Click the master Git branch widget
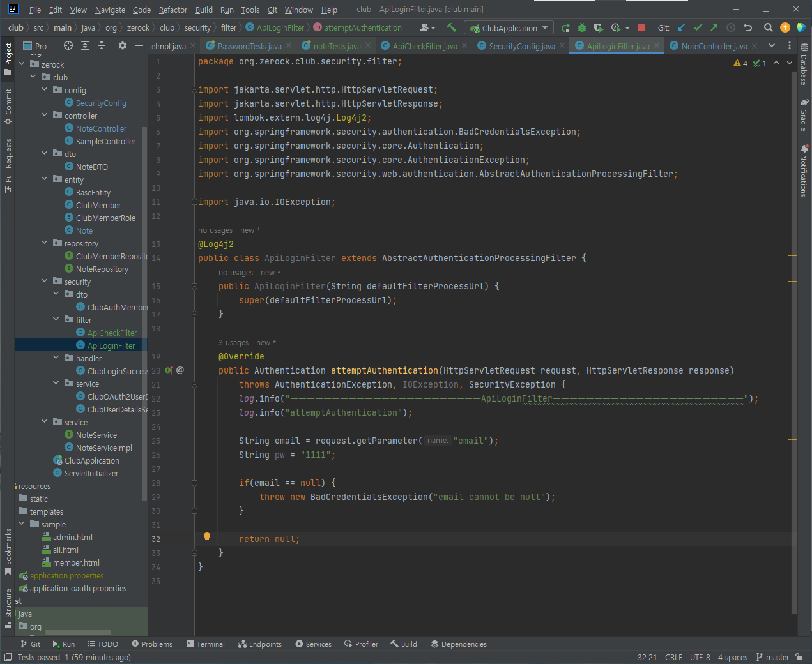Image resolution: width=812 pixels, height=664 pixels. point(772,657)
